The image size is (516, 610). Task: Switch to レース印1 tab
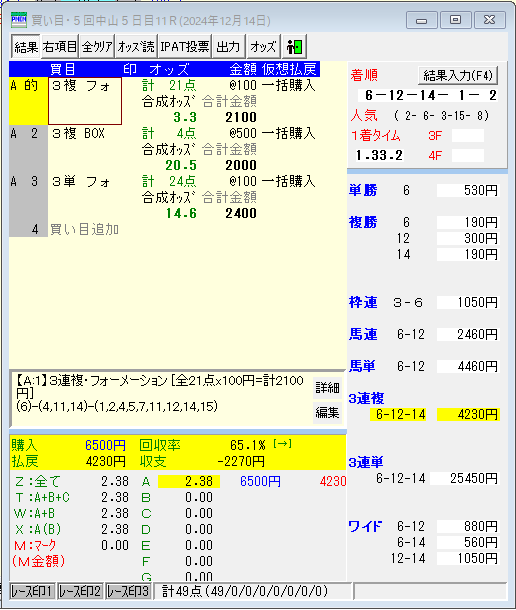[32, 591]
